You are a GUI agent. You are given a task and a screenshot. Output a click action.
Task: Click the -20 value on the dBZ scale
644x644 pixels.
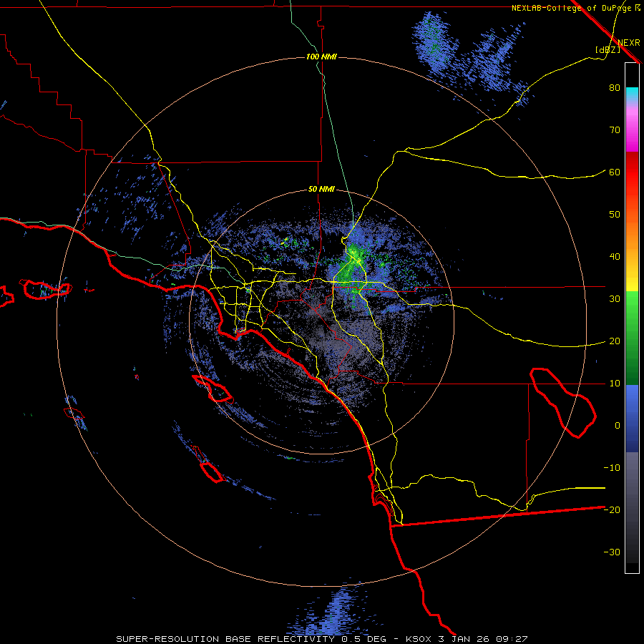(x=612, y=510)
